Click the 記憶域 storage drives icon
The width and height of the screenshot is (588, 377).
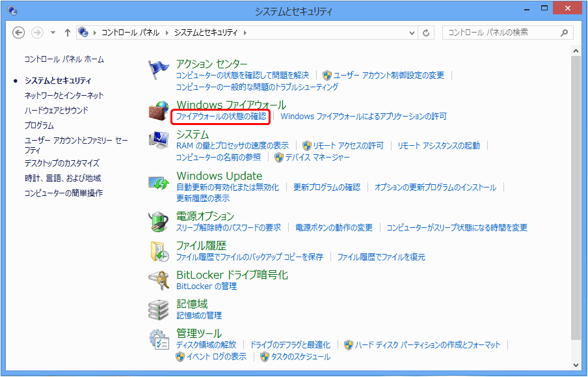point(159,309)
